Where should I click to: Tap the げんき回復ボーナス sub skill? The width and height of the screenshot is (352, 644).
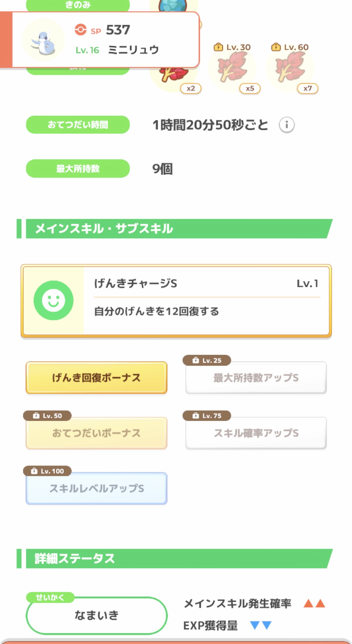coord(96,377)
